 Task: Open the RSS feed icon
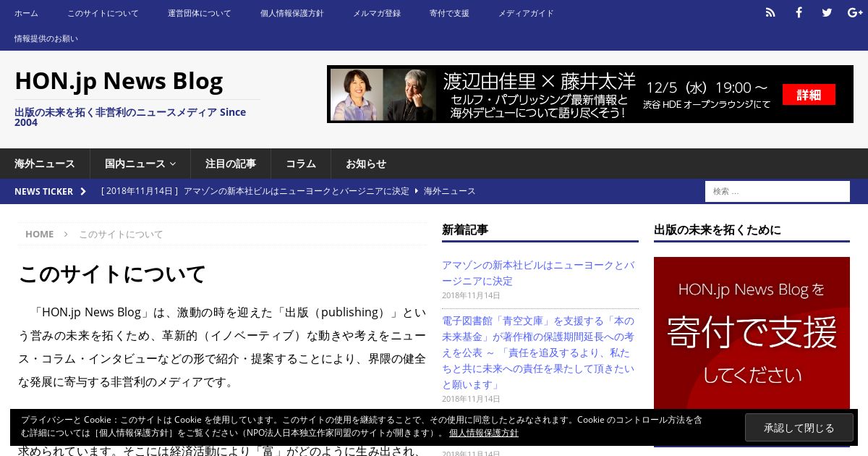[770, 12]
